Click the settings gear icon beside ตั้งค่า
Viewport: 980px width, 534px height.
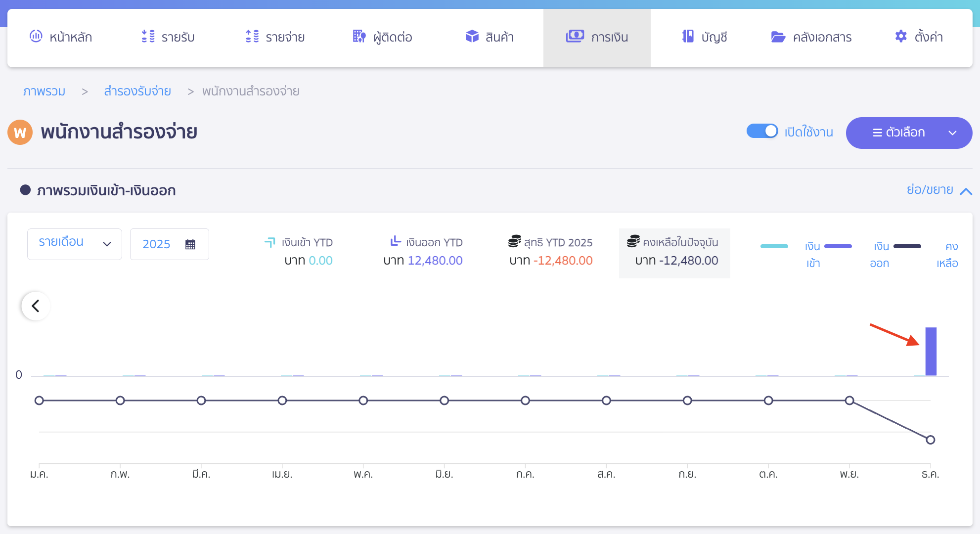901,37
